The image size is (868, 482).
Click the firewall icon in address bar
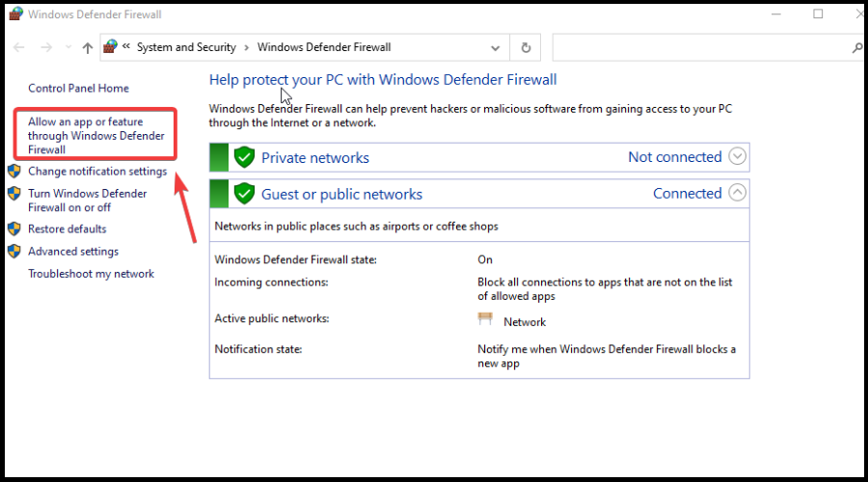click(x=111, y=47)
